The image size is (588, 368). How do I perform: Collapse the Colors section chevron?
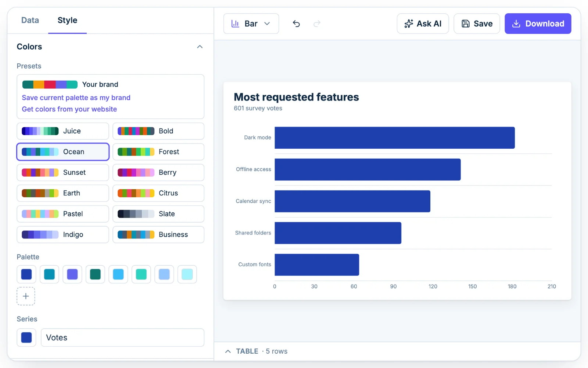pos(200,47)
